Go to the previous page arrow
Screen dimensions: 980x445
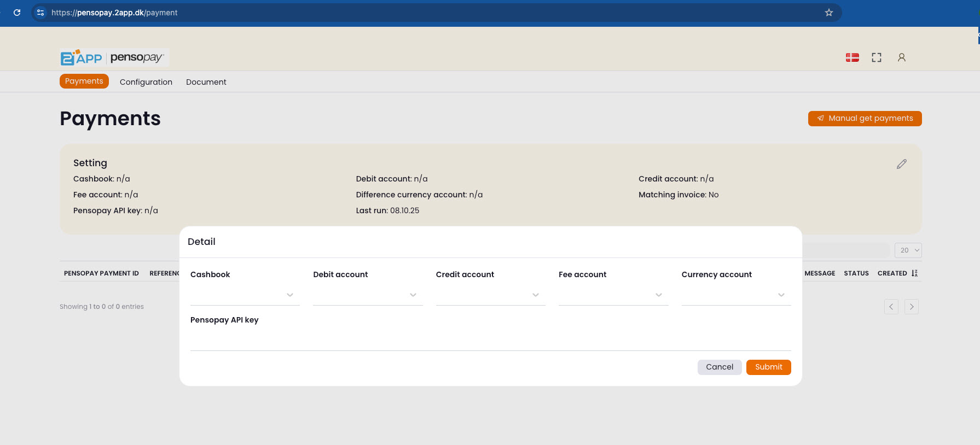point(891,307)
